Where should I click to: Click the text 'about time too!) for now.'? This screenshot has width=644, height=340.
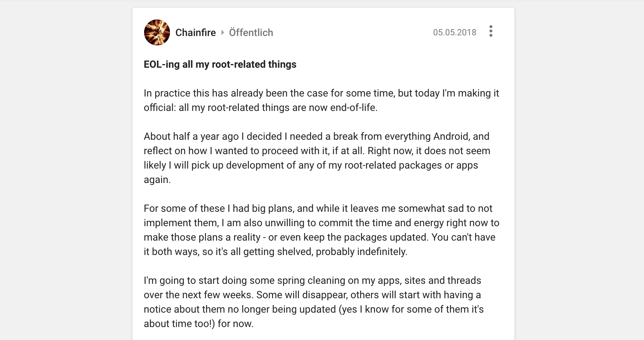tap(198, 324)
